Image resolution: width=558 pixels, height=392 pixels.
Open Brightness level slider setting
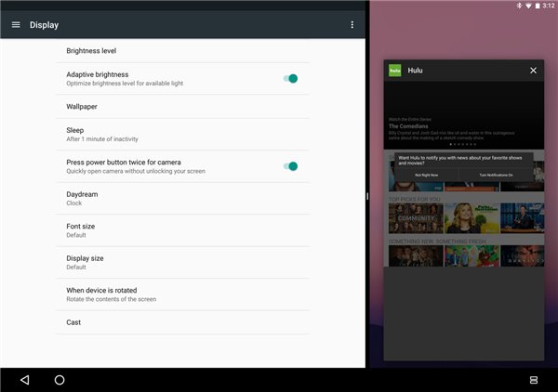182,50
